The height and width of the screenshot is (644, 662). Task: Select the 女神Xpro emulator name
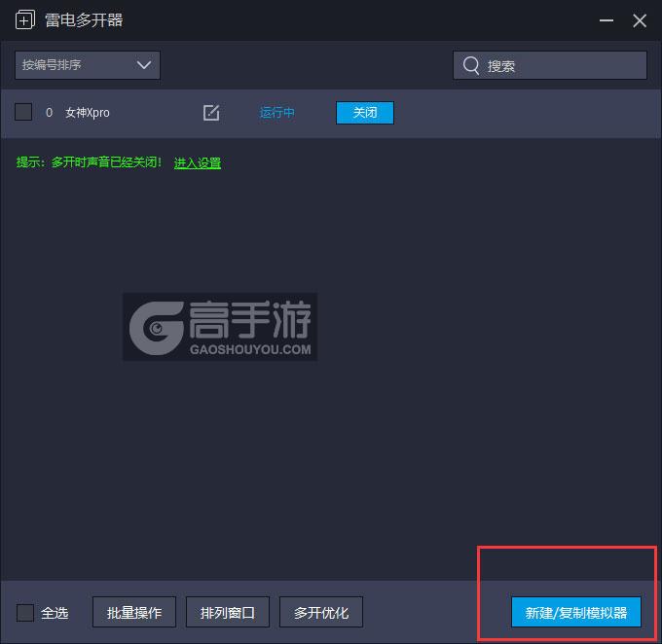pyautogui.click(x=88, y=113)
